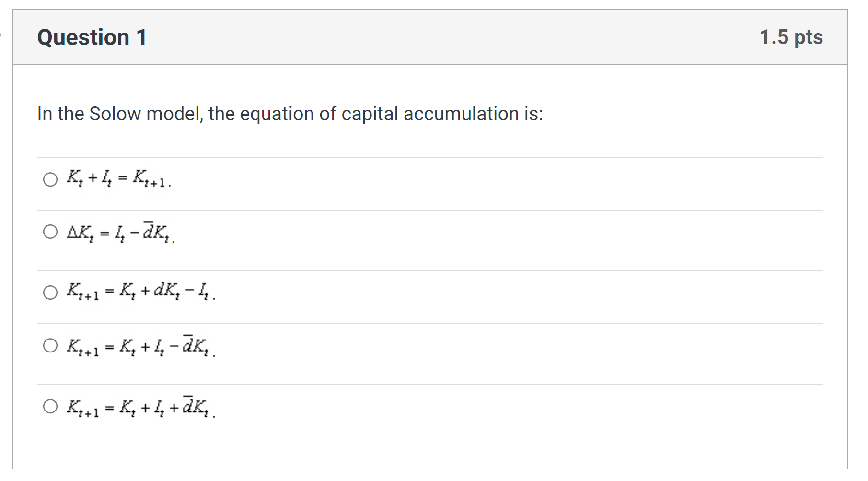Click the question prompt text
Image resolution: width=868 pixels, height=481 pixels.
tap(289, 114)
